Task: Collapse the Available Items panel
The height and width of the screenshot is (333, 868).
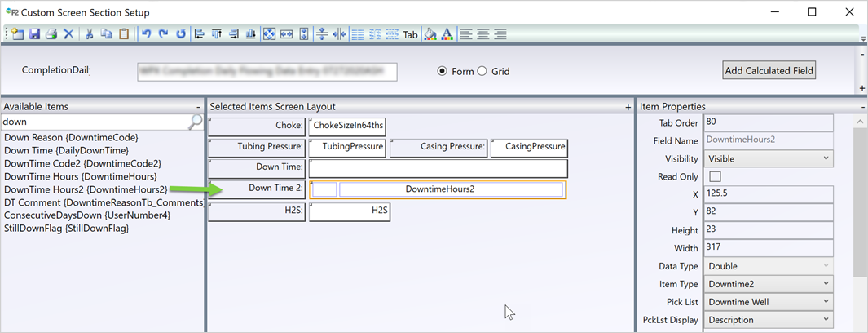Action: [198, 107]
